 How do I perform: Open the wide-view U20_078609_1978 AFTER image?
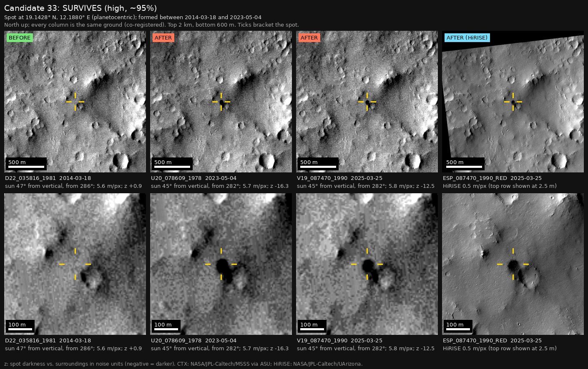pos(221,102)
